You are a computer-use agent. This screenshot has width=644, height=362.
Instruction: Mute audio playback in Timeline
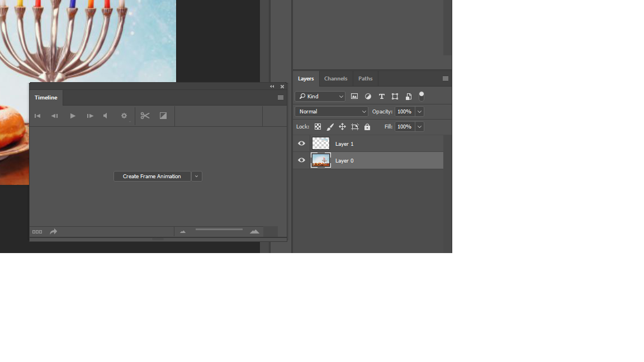click(106, 116)
